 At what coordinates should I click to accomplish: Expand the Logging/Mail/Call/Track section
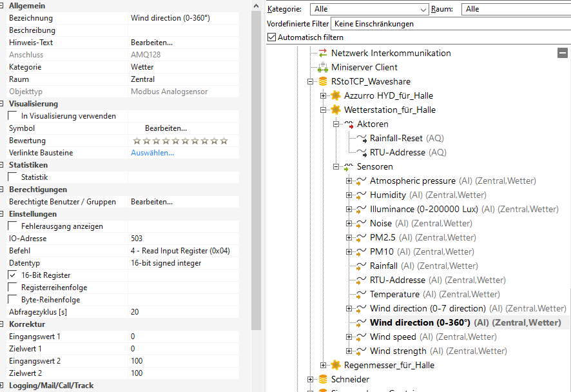coord(1,386)
